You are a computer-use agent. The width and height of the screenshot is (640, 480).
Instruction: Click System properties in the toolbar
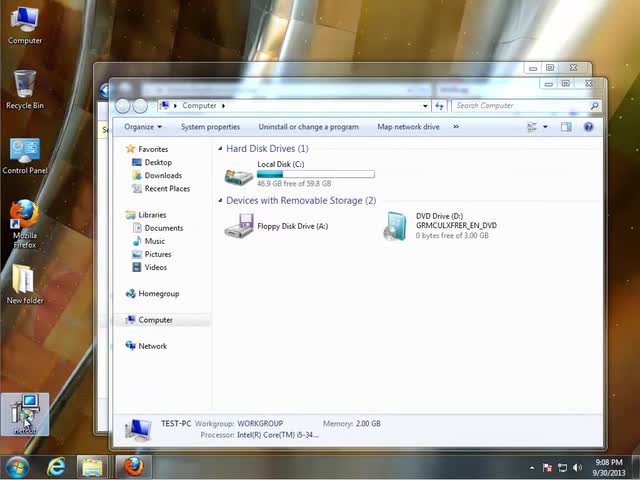tap(210, 127)
